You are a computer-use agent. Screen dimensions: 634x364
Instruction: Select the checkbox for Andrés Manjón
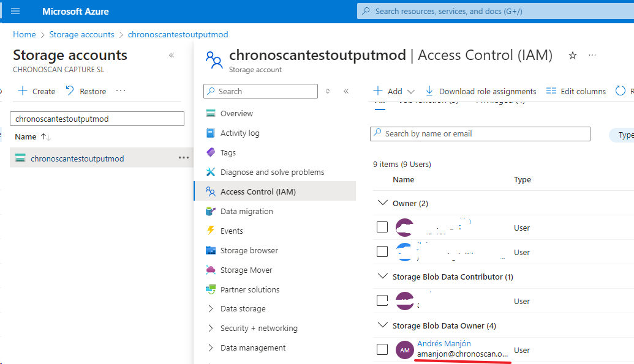[x=382, y=349]
